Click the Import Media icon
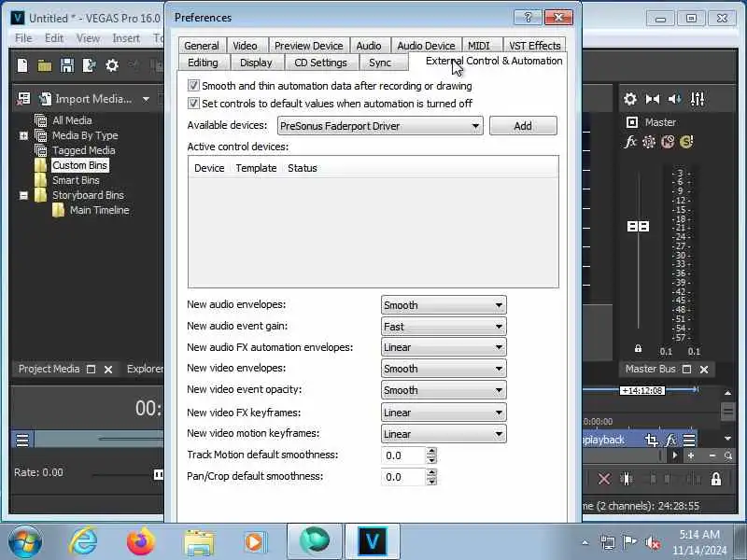 45,99
